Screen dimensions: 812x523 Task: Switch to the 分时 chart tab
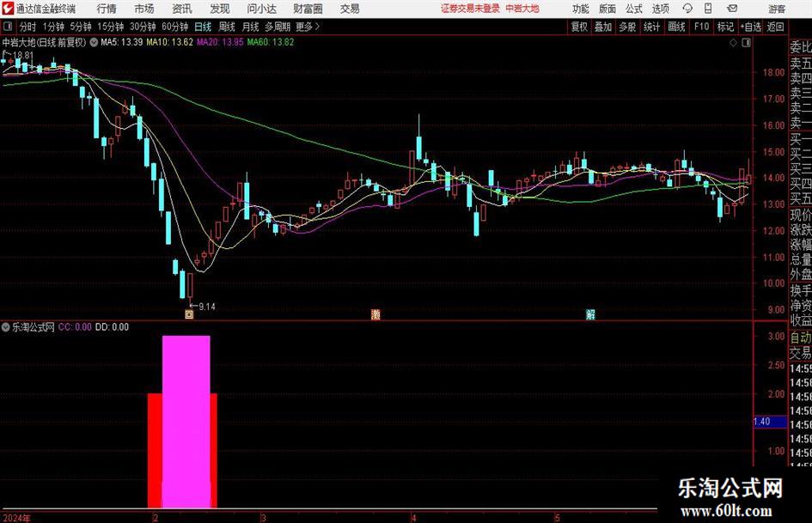(28, 27)
